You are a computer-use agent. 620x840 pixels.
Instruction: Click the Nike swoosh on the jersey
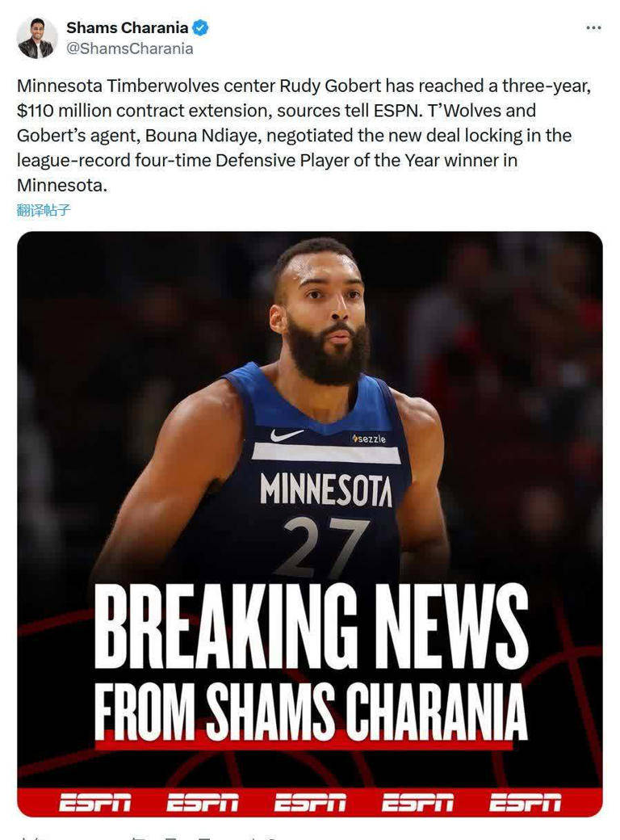click(287, 435)
